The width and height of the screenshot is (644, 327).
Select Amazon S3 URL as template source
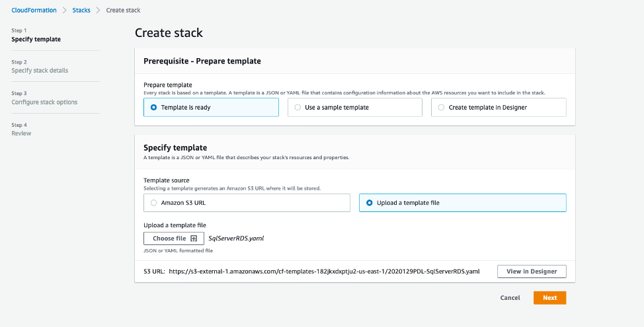click(x=154, y=203)
